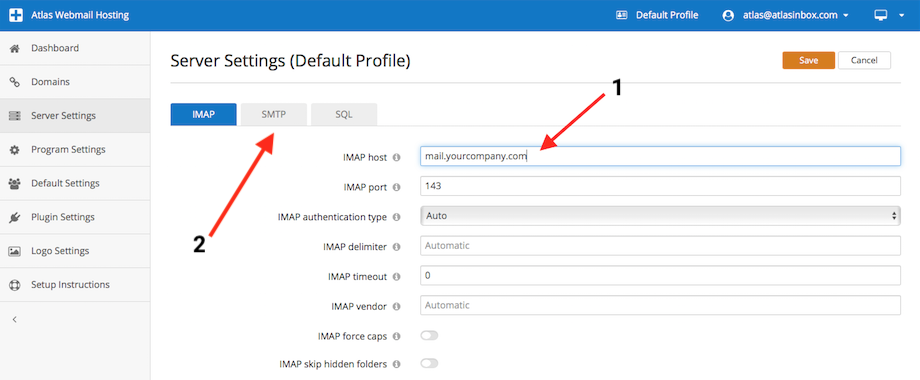
Task: Click the Default Settings users icon
Action: tap(15, 184)
